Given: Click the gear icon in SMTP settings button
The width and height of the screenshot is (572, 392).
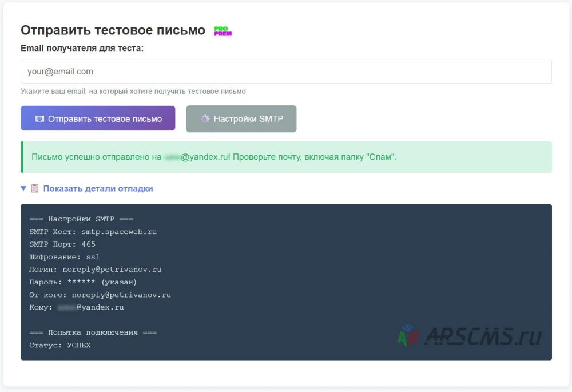Looking at the screenshot, I should [205, 118].
